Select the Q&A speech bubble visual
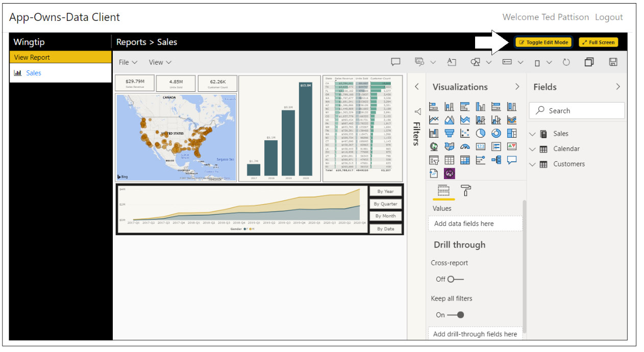Screen dimensions: 644x352 (512, 160)
